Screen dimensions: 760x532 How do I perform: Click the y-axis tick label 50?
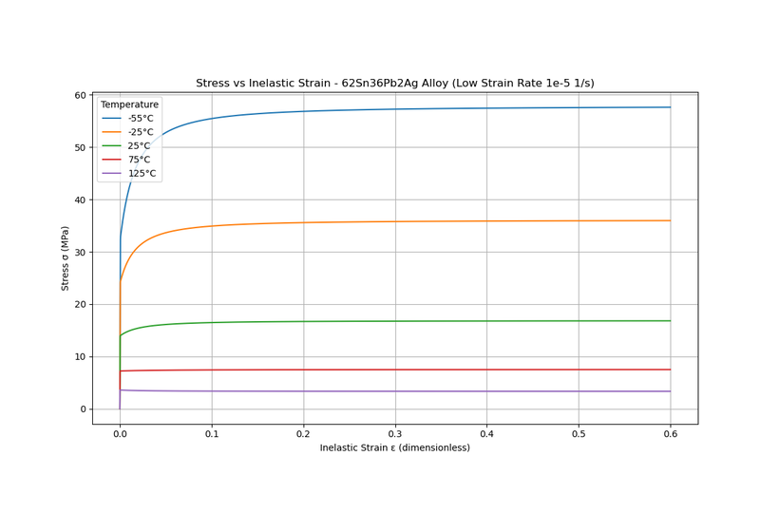81,148
